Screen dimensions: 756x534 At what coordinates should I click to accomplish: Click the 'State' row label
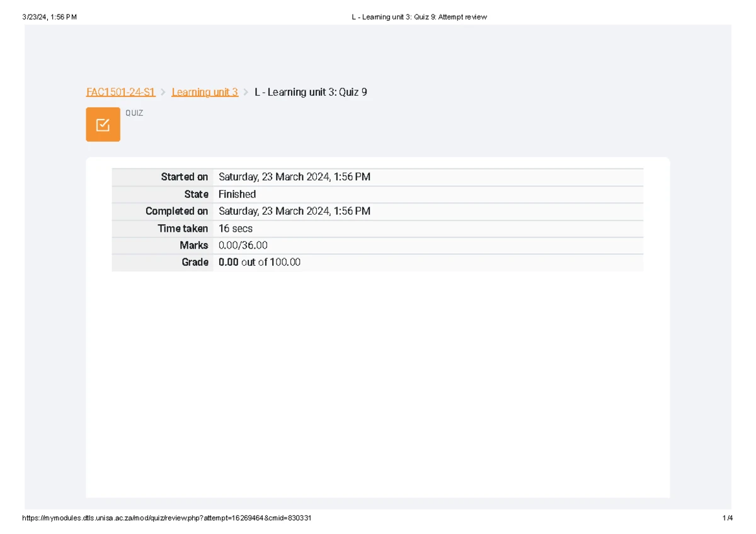click(x=197, y=194)
